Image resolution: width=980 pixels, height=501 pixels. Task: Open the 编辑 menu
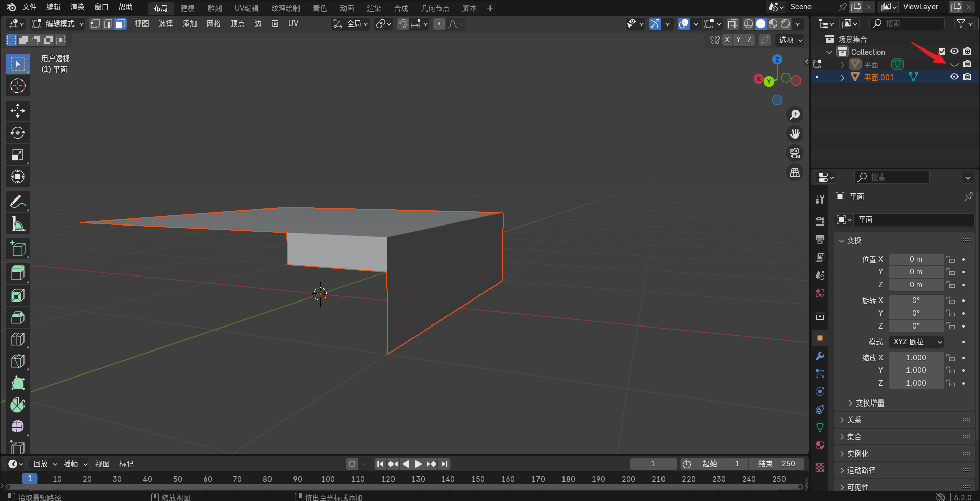[54, 7]
